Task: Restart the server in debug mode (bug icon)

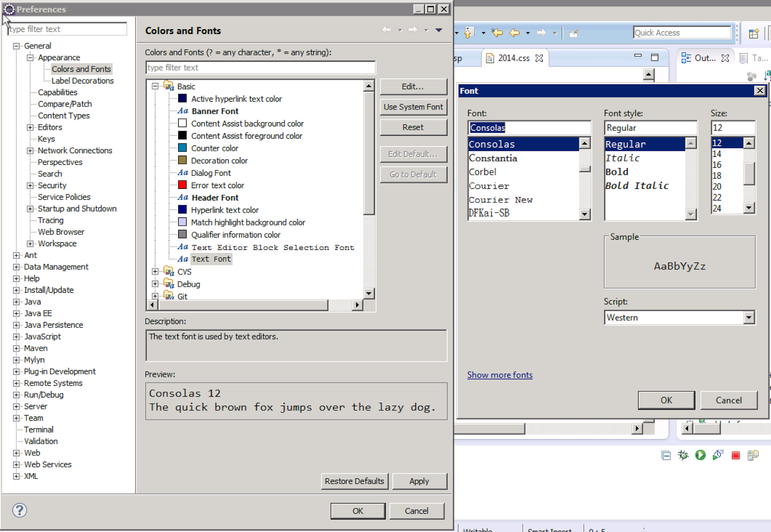Action: 683,455
